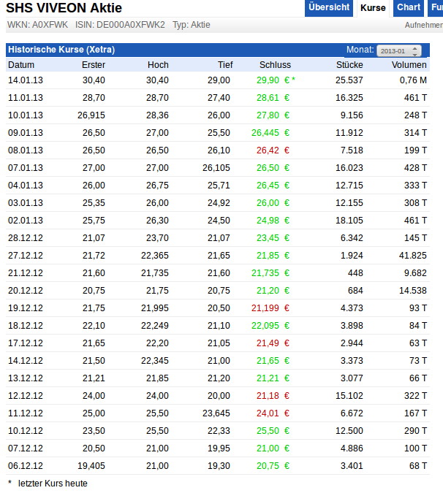Switch to the Chart tab

click(x=409, y=8)
